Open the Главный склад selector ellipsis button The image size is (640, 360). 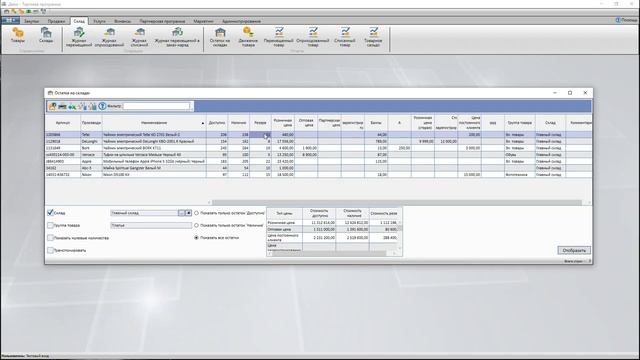[182, 213]
